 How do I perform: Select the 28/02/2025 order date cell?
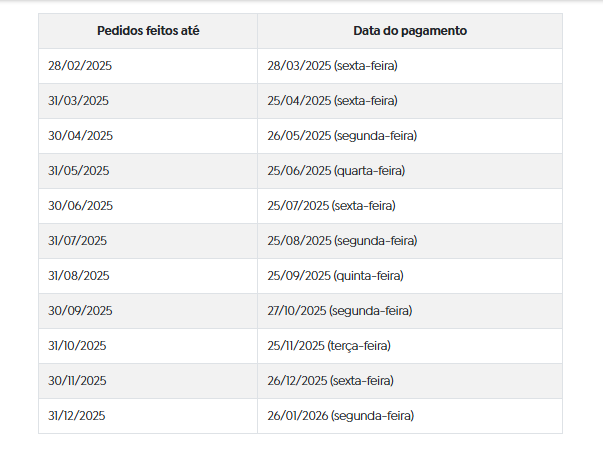pos(148,66)
